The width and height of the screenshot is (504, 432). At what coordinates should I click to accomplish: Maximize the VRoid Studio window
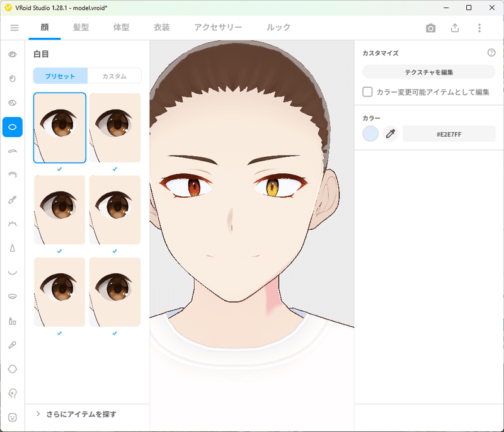pyautogui.click(x=469, y=8)
